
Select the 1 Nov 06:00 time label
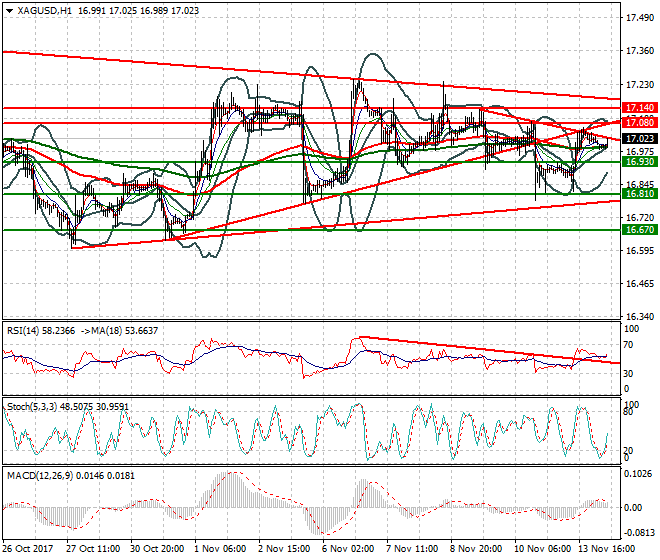(x=220, y=549)
